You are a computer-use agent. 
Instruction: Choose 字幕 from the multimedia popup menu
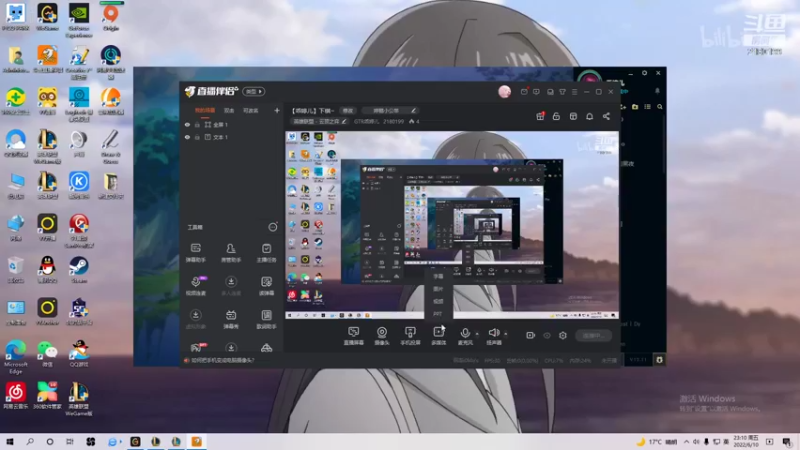438,276
